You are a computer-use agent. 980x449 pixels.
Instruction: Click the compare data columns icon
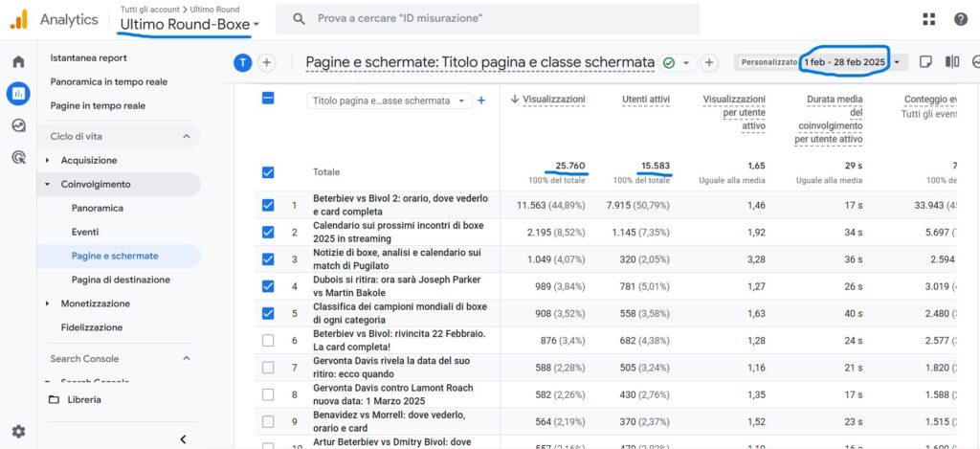point(952,62)
